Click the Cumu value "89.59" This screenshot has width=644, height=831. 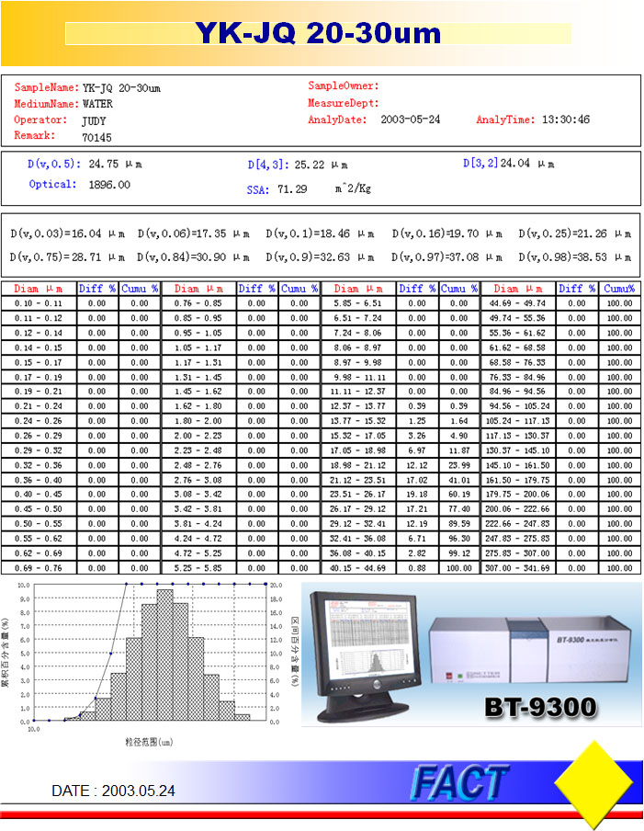(459, 524)
